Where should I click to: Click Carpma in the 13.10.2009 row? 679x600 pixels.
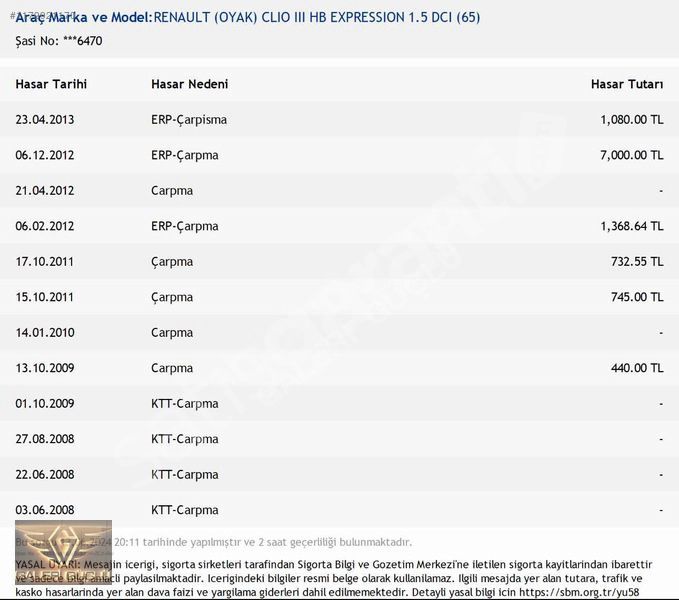[x=171, y=368]
